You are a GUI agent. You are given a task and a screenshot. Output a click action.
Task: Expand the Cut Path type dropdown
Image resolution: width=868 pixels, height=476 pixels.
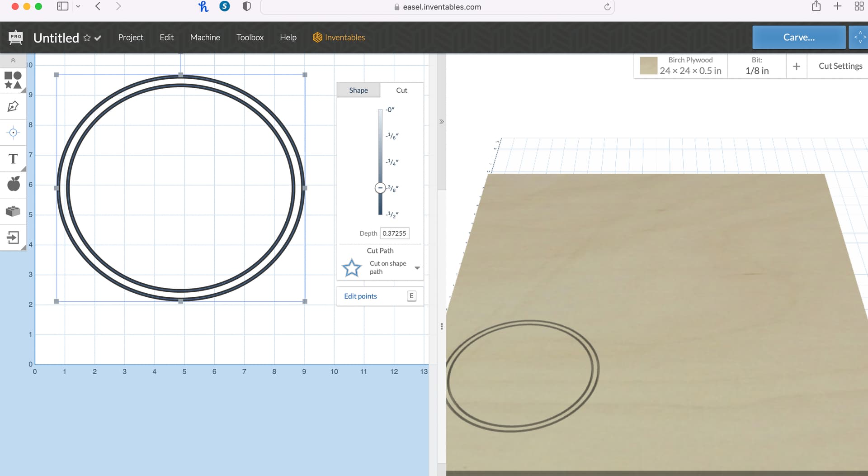pos(417,268)
